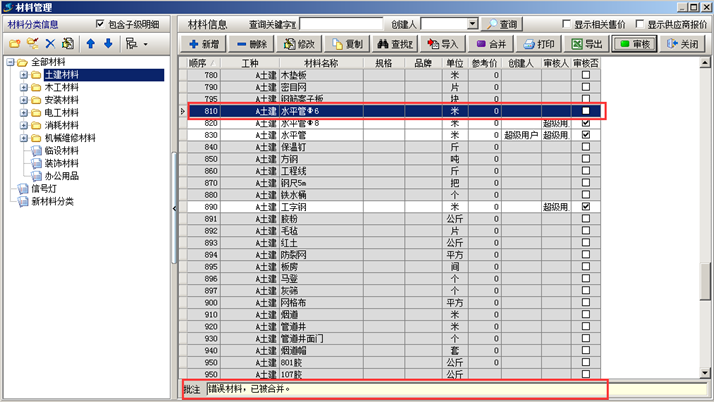714x402 pixels.
Task: Open the 创建人 dropdown list
Action: point(472,24)
